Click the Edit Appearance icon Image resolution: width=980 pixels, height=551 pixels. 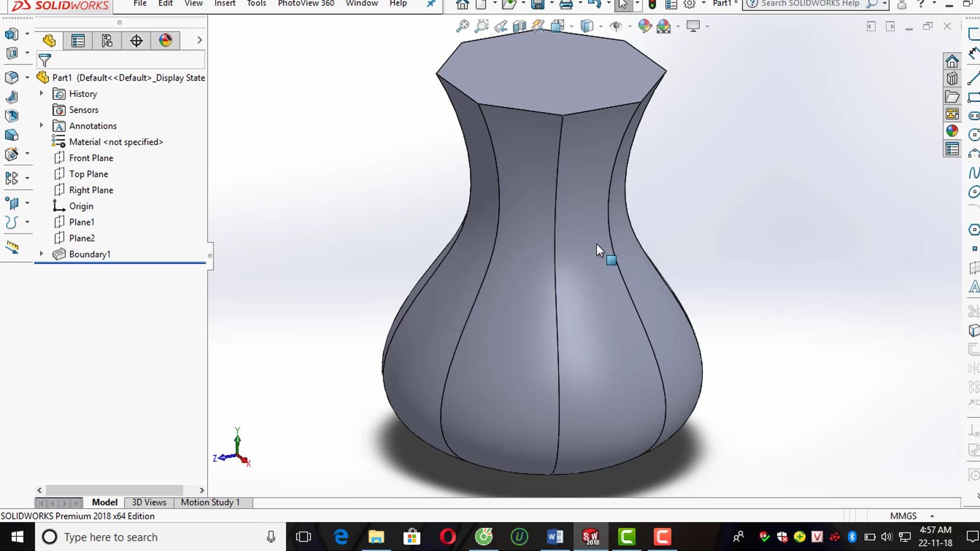click(x=645, y=27)
